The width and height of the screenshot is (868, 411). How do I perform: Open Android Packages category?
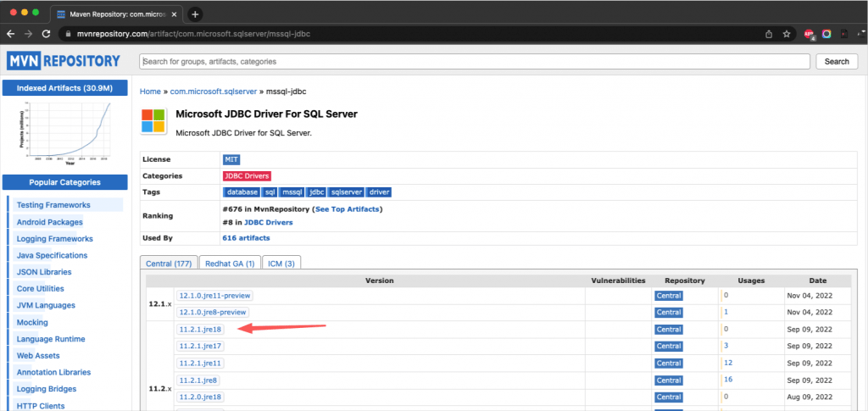49,222
